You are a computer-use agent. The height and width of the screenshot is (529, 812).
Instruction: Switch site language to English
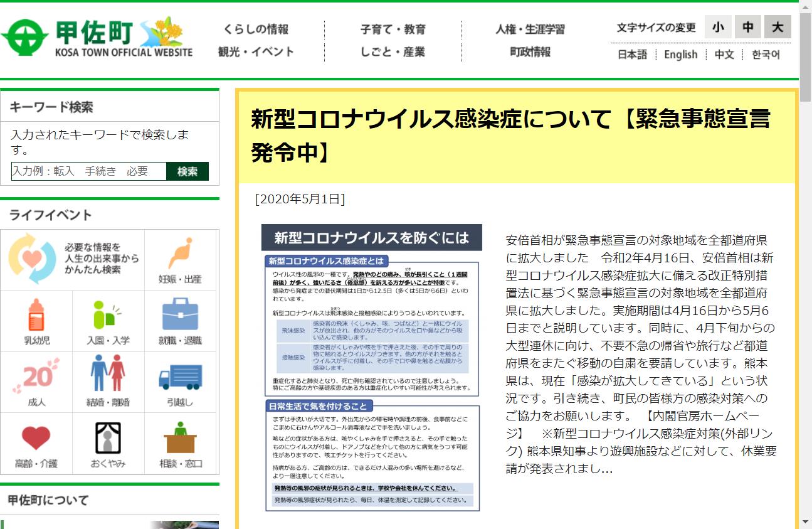(x=680, y=55)
